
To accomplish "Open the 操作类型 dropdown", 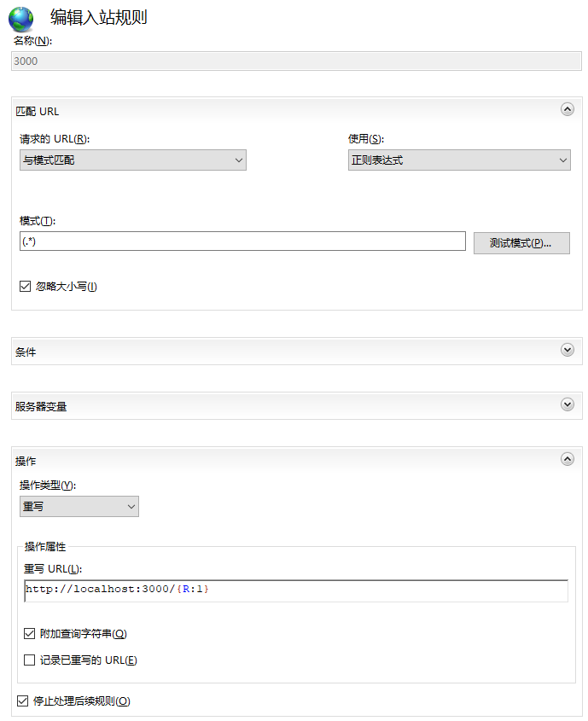I will click(79, 506).
